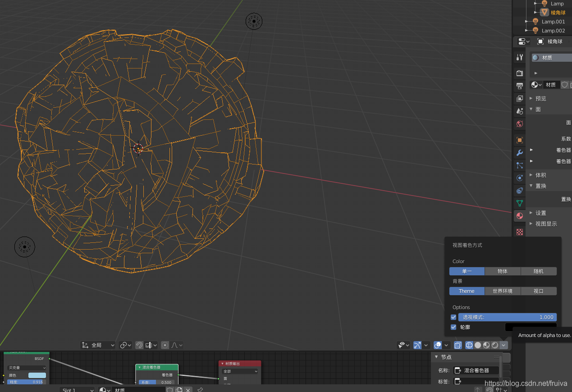Open the Scene properties tab icon
572x392 pixels.
click(520, 111)
